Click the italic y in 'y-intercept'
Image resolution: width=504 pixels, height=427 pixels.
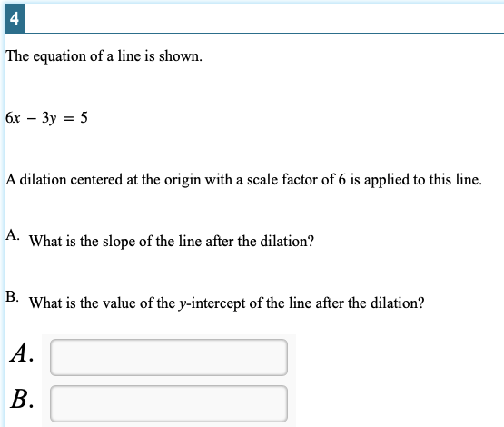click(x=183, y=304)
